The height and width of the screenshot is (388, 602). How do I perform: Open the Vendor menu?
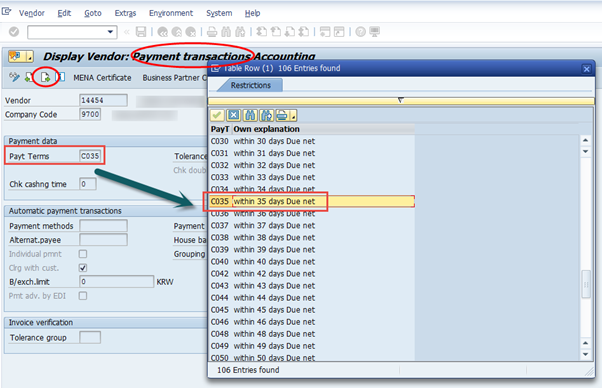31,13
